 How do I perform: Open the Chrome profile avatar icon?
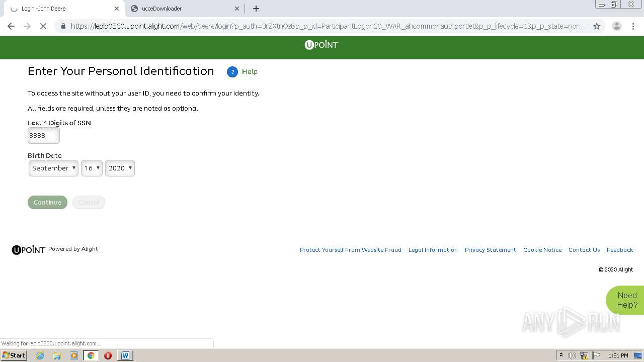pos(616,26)
